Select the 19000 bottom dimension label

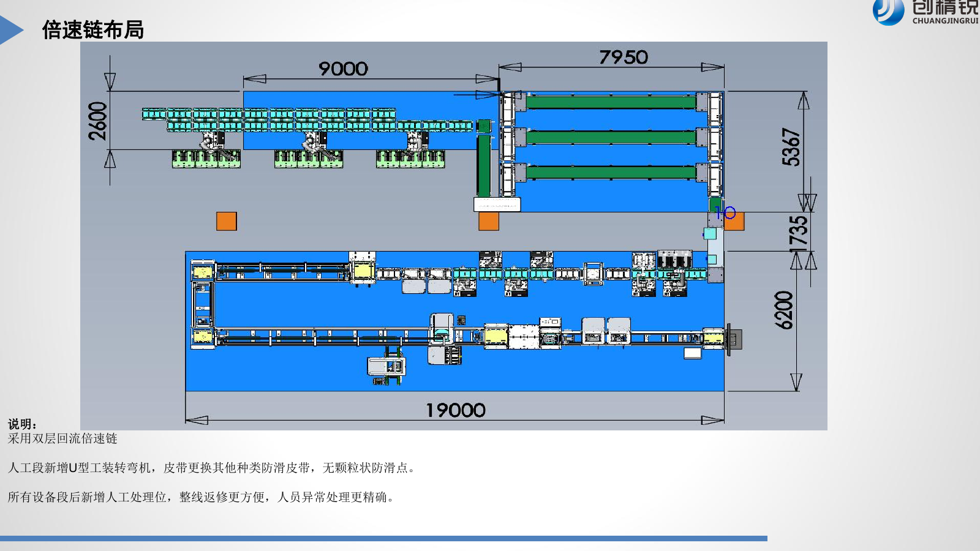coord(456,410)
